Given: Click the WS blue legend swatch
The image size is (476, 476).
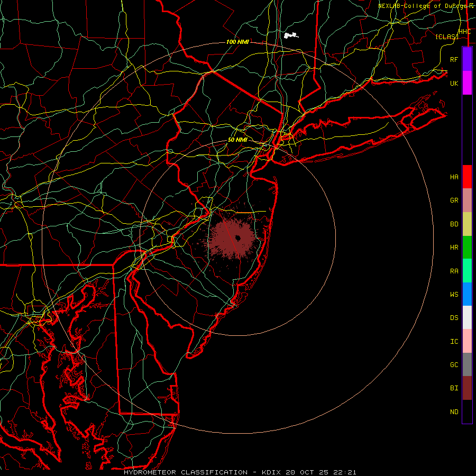Looking at the screenshot, I should (467, 294).
